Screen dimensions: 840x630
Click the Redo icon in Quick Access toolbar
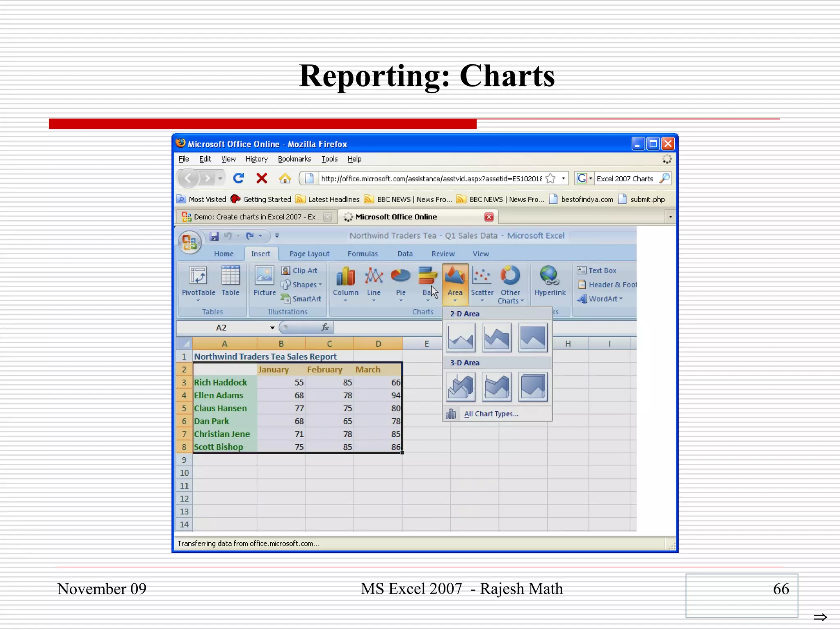click(x=249, y=236)
